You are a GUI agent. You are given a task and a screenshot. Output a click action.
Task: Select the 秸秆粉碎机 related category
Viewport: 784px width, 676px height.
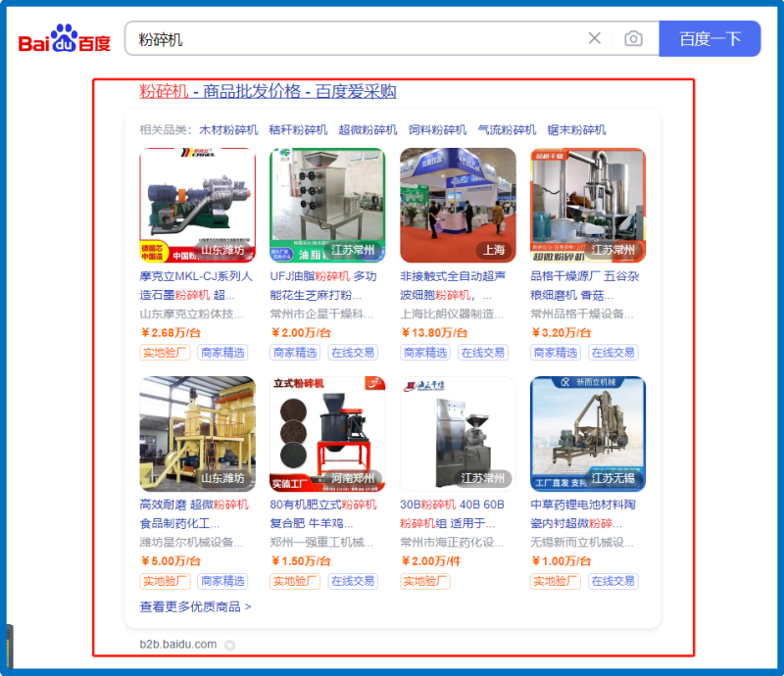click(298, 129)
